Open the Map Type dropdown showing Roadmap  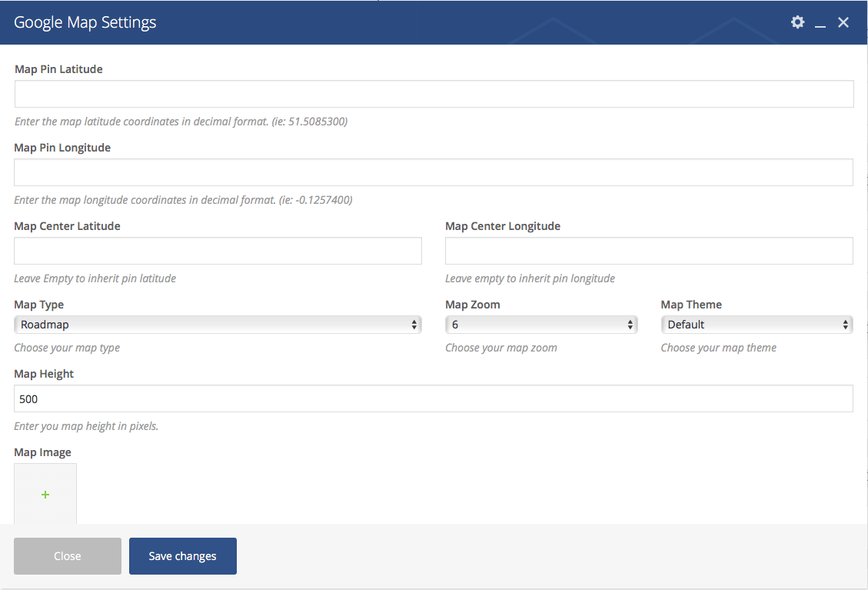click(218, 325)
